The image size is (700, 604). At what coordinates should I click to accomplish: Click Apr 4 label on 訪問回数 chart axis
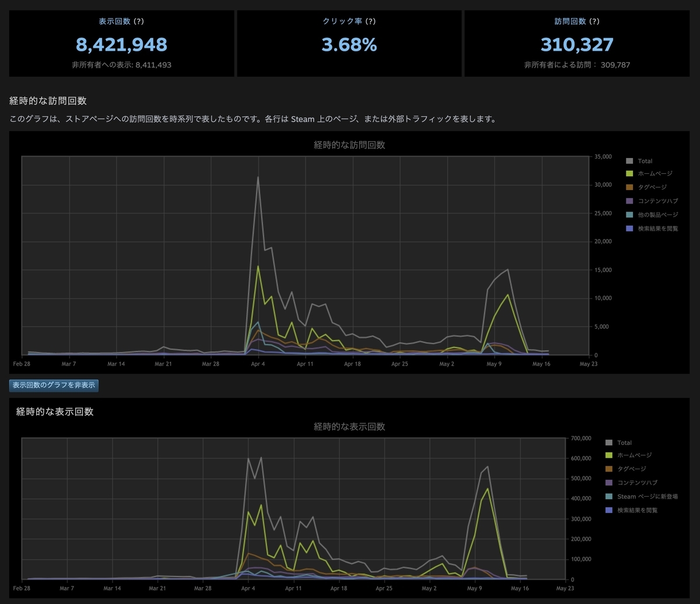point(257,364)
